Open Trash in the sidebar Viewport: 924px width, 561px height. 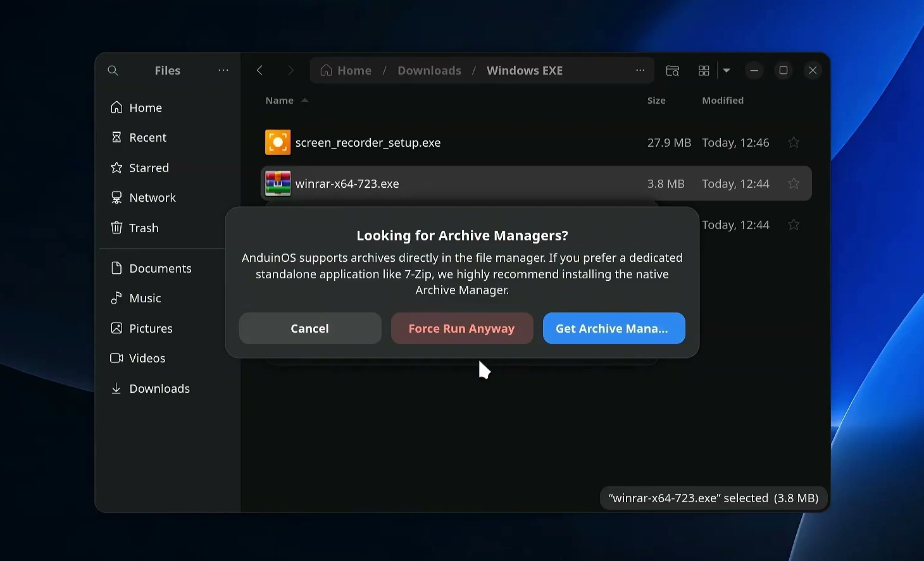point(167,228)
